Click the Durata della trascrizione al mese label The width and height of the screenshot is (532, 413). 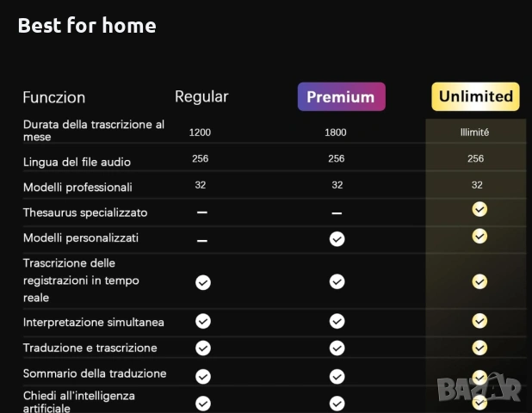93,131
